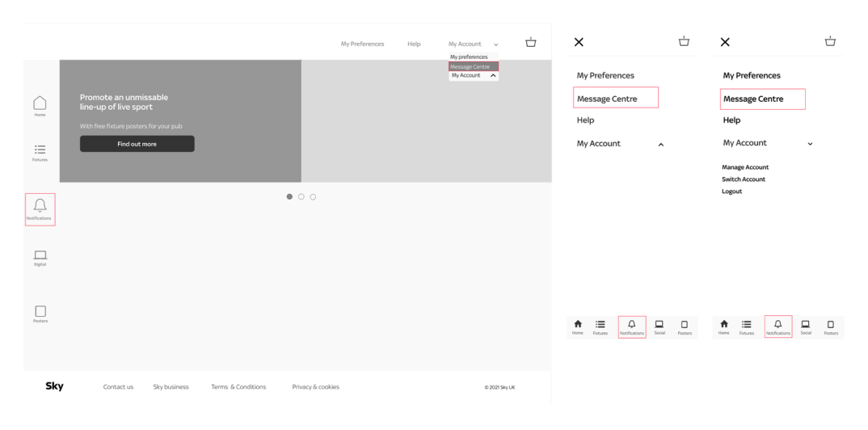The height and width of the screenshot is (430, 868).
Task: Tap Home in the middle mobile bottom bar
Action: (577, 327)
